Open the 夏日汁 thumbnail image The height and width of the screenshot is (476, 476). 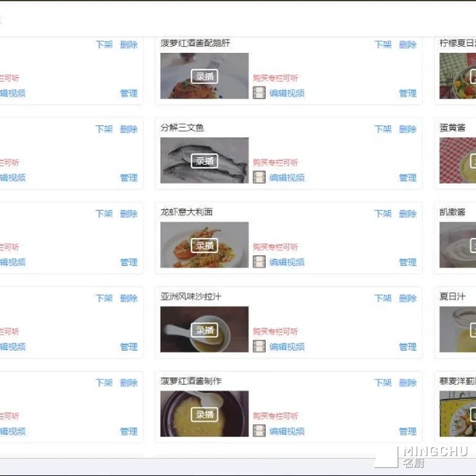pos(458,329)
